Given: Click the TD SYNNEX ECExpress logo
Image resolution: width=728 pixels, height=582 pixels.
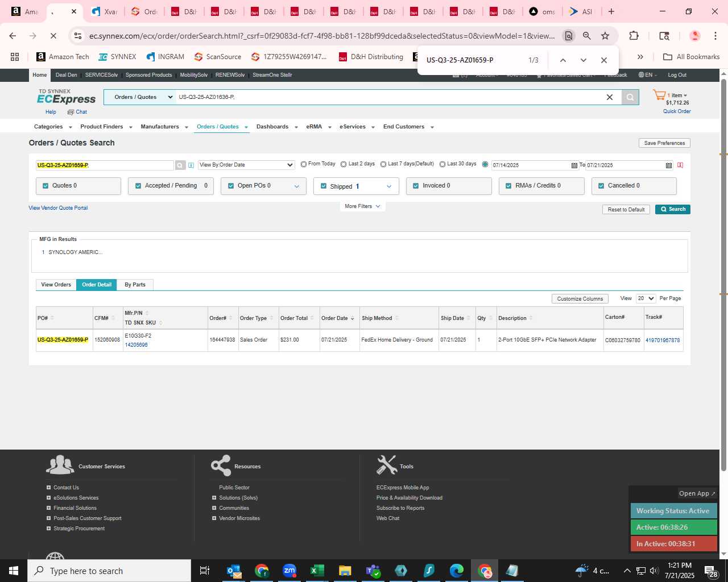Looking at the screenshot, I should pyautogui.click(x=66, y=97).
